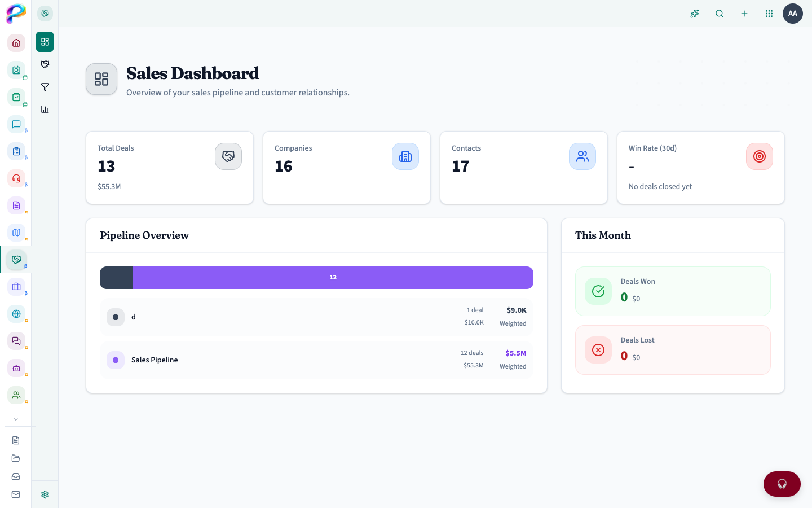Select the briefcase icon in the sidebar
The width and height of the screenshot is (812, 508).
[x=16, y=287]
